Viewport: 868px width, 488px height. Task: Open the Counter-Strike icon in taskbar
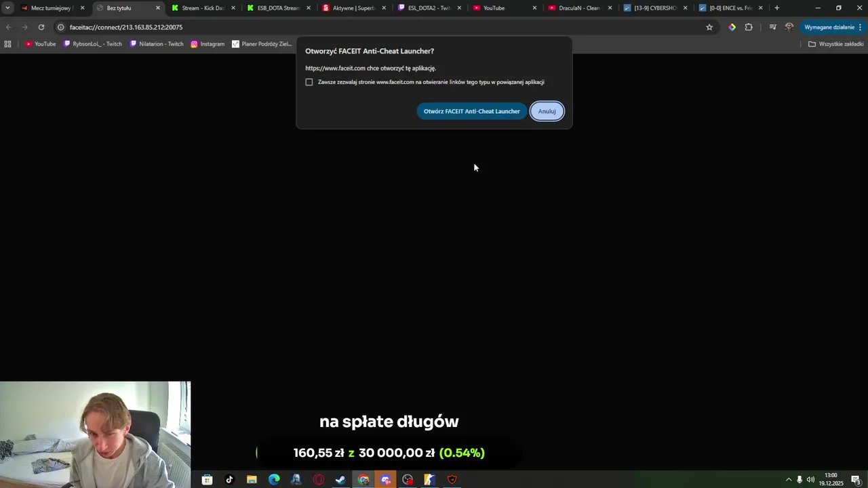(430, 480)
